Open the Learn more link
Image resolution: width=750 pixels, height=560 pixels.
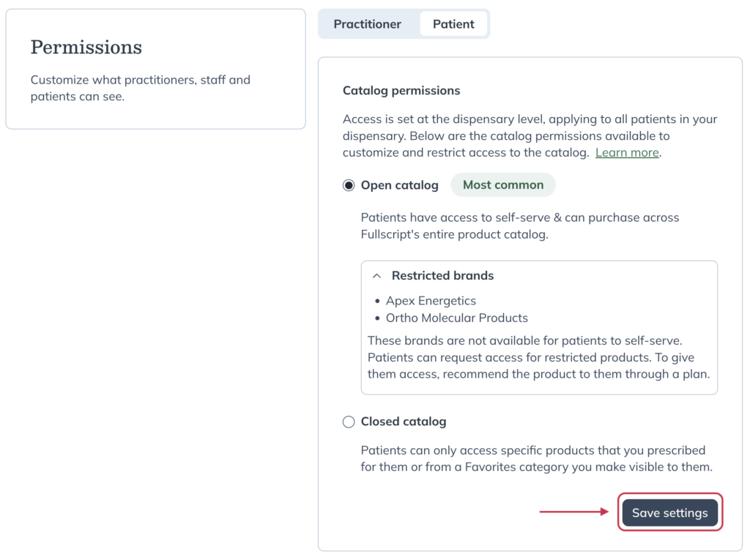point(627,153)
